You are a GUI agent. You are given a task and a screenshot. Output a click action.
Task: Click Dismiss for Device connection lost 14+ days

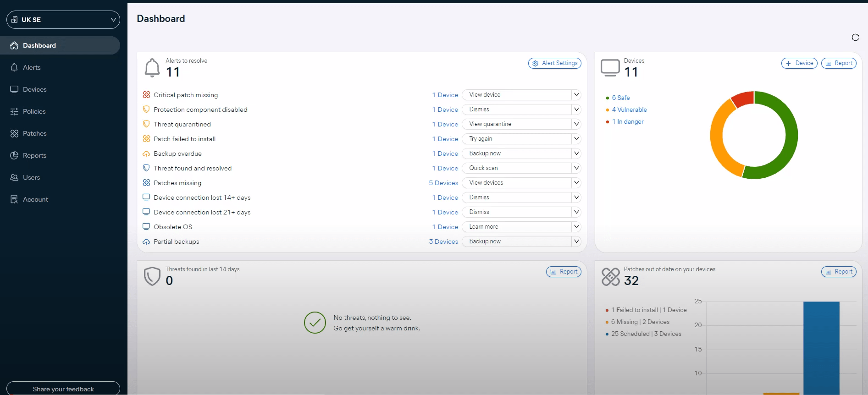pyautogui.click(x=517, y=197)
